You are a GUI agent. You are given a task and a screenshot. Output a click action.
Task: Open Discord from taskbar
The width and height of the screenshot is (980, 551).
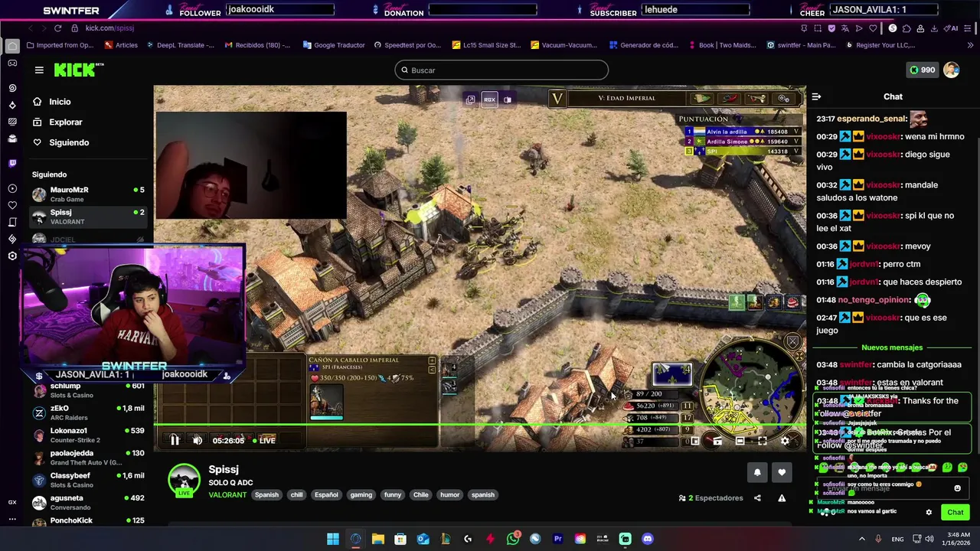coord(648,539)
